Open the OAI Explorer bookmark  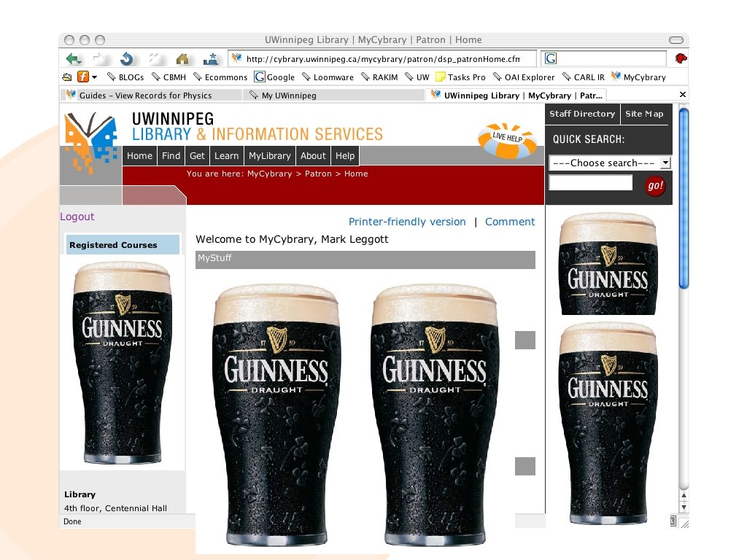click(x=524, y=77)
